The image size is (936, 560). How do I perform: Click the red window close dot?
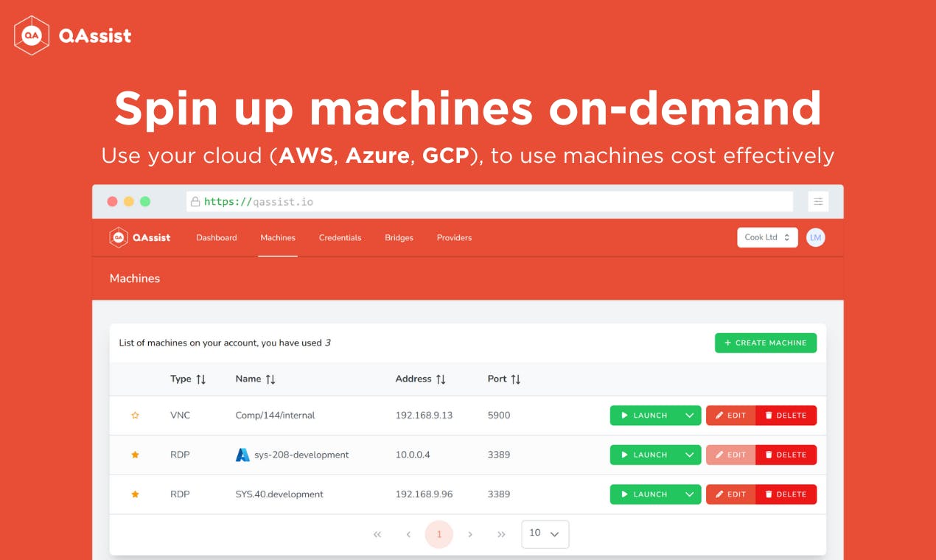tap(112, 201)
